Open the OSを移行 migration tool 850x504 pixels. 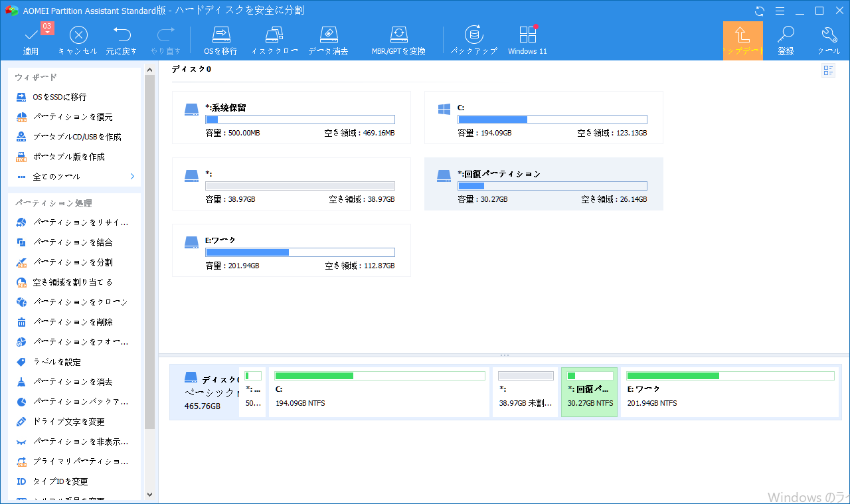tap(220, 41)
